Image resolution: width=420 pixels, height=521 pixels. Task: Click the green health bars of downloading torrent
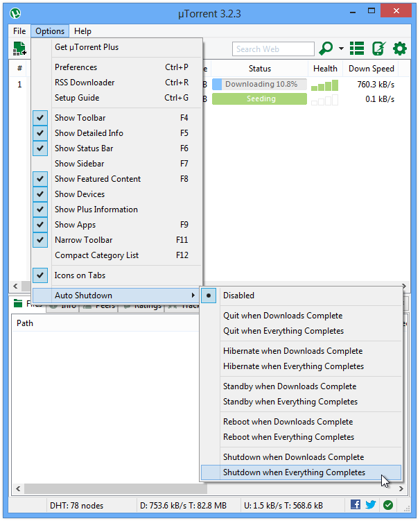point(325,85)
